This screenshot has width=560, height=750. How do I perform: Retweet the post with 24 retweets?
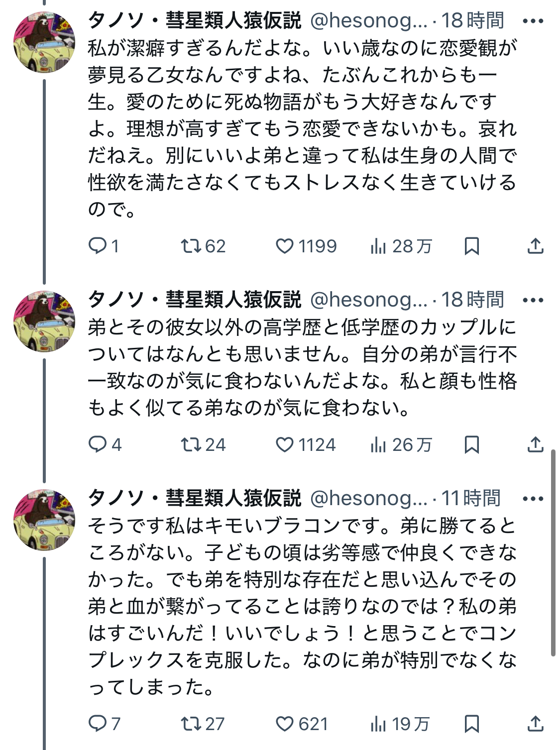click(191, 444)
